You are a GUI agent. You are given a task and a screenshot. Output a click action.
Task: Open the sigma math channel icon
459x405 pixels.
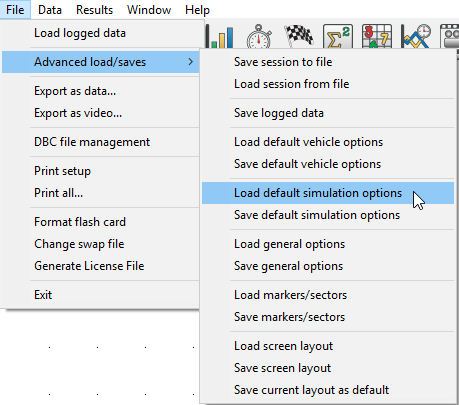(x=338, y=36)
